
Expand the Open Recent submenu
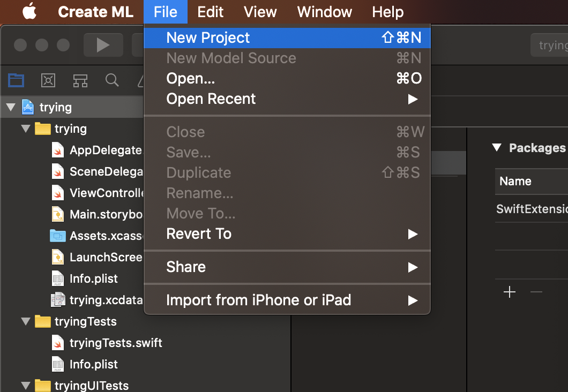click(x=287, y=99)
